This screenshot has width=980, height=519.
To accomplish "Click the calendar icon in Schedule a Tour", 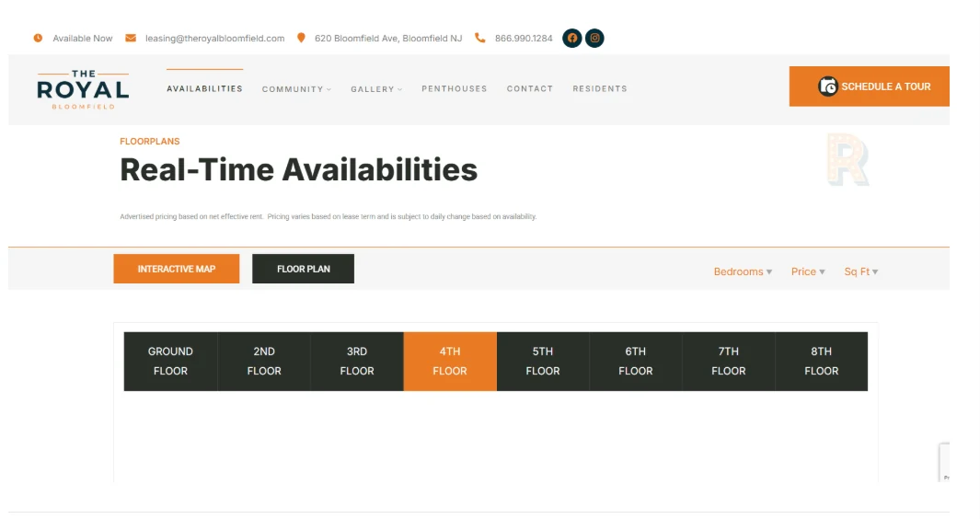I will [x=827, y=86].
